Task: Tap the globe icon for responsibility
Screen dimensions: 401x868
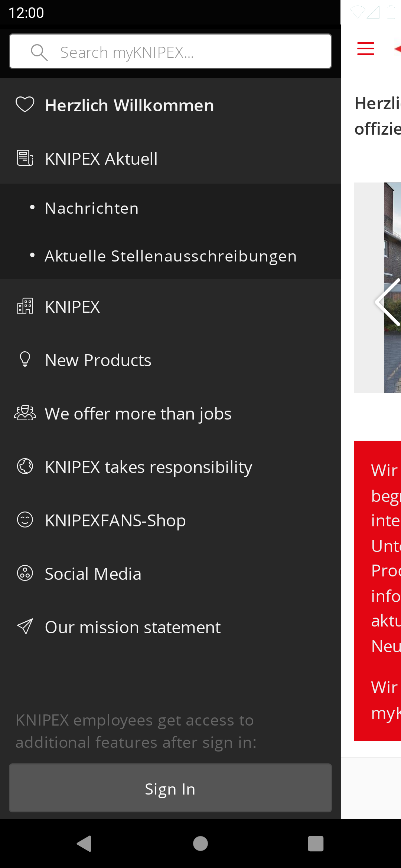Action: [25, 466]
